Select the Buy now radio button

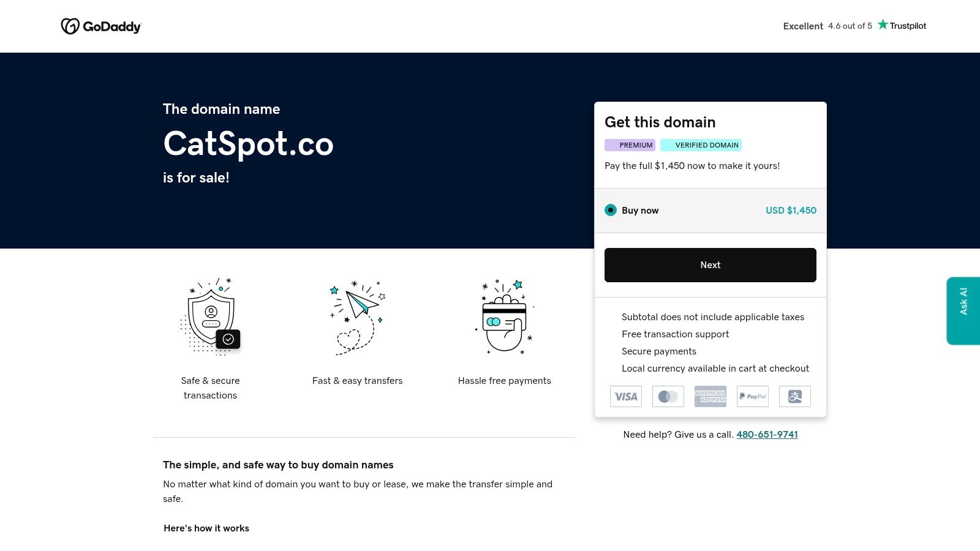tap(611, 210)
